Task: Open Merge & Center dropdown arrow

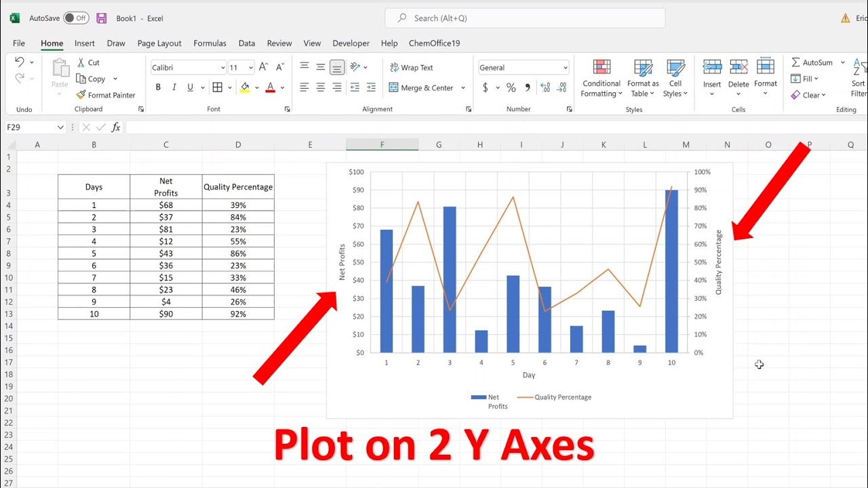Action: point(463,87)
